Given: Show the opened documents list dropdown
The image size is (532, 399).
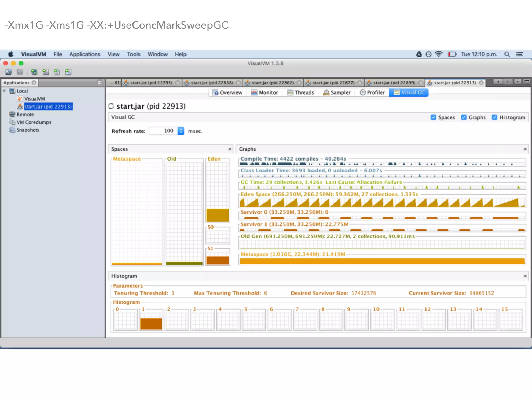Looking at the screenshot, I should point(518,82).
